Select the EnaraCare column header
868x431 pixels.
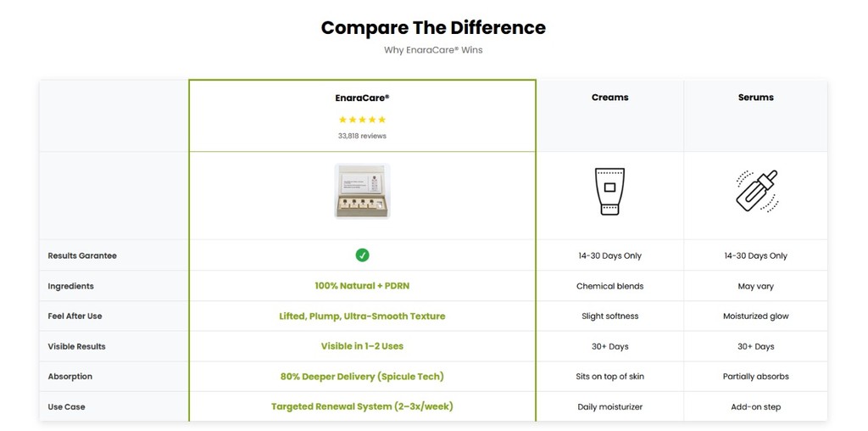(362, 98)
